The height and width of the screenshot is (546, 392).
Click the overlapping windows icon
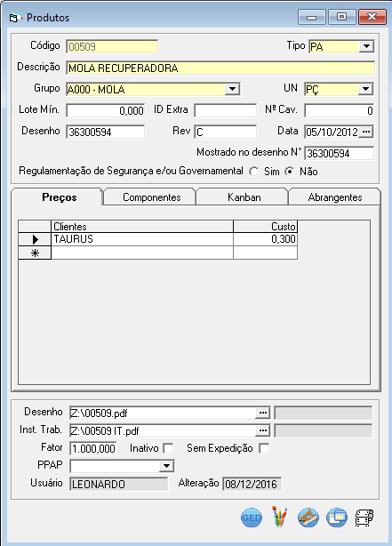tap(337, 518)
